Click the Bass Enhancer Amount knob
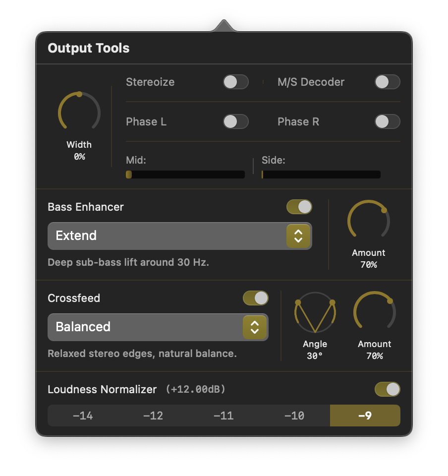Viewport: 448px width, 476px height. 369,221
